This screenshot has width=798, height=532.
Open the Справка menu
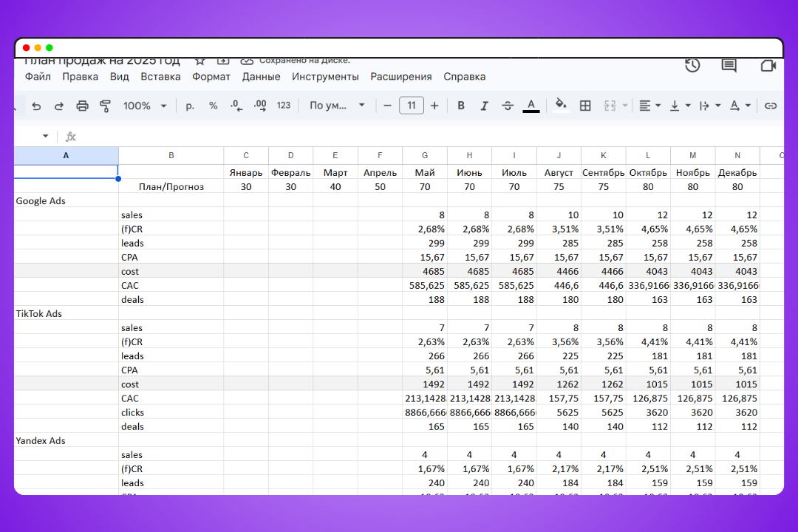point(464,76)
